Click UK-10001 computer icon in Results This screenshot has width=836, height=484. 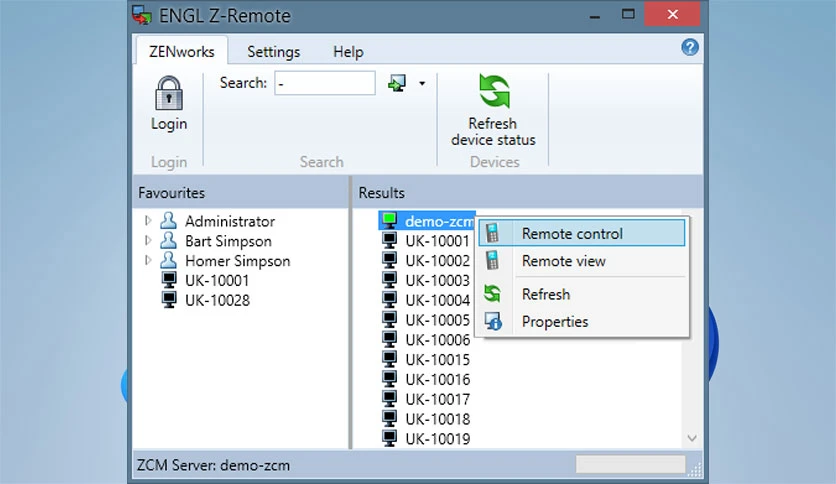point(390,240)
